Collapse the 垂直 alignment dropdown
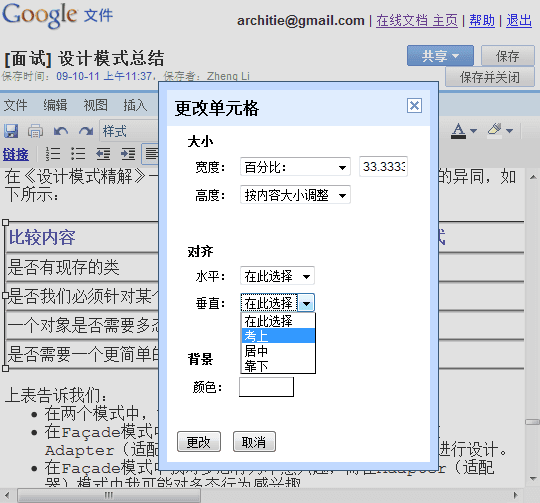This screenshot has height=503, width=540. 306,303
